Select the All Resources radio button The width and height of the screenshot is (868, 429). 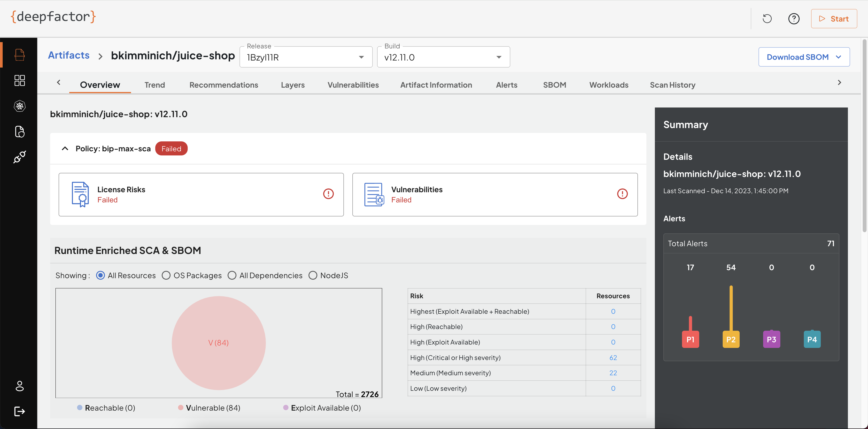click(101, 276)
